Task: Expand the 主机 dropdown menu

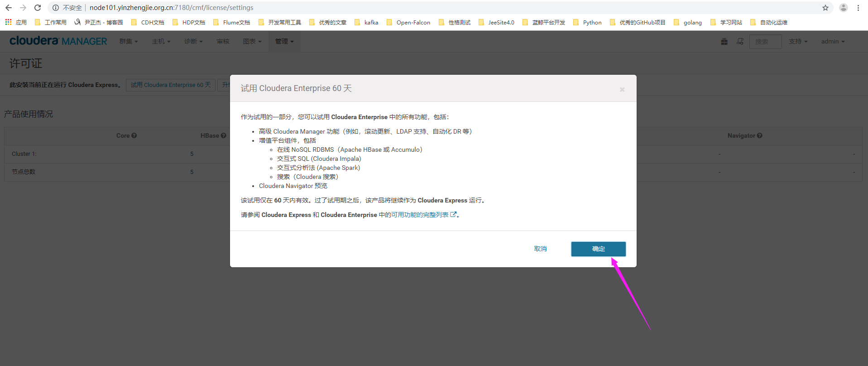Action: pyautogui.click(x=161, y=41)
